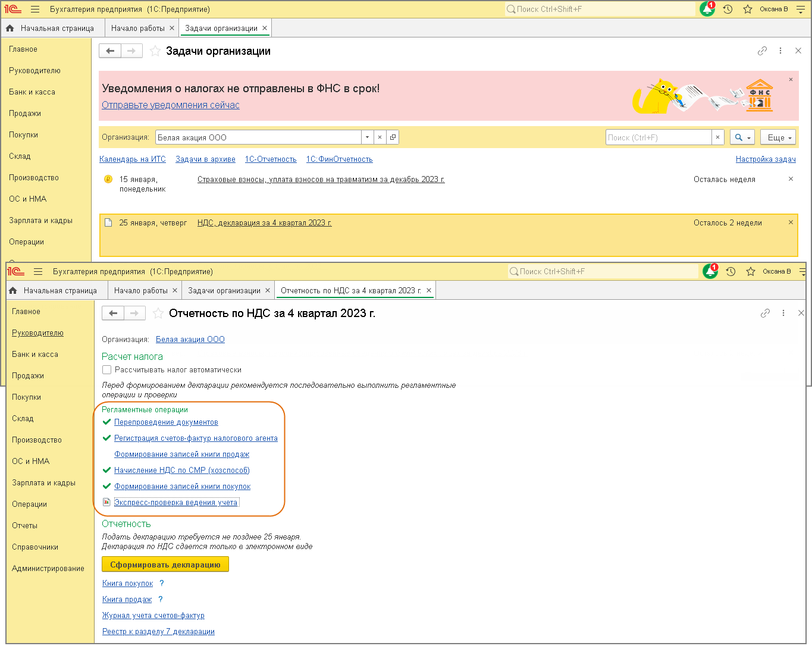Dismiss the 25 января НДС task

click(791, 222)
